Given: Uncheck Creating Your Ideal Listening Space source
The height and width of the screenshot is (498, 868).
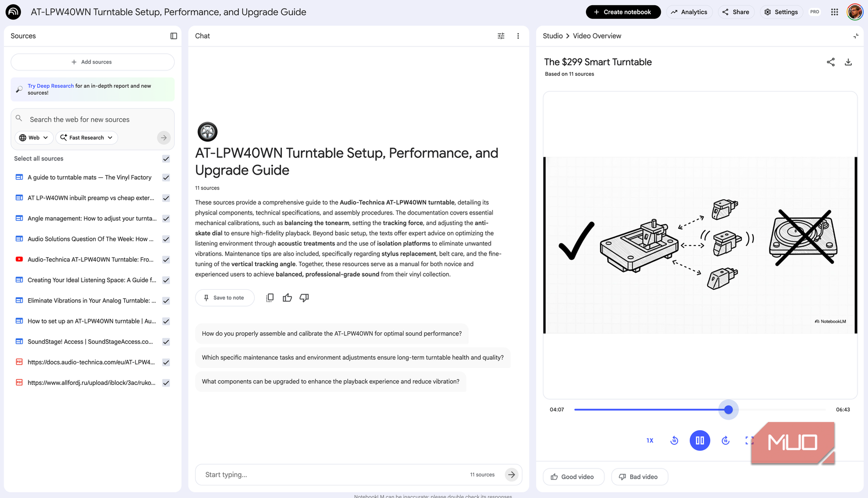Looking at the screenshot, I should (166, 280).
